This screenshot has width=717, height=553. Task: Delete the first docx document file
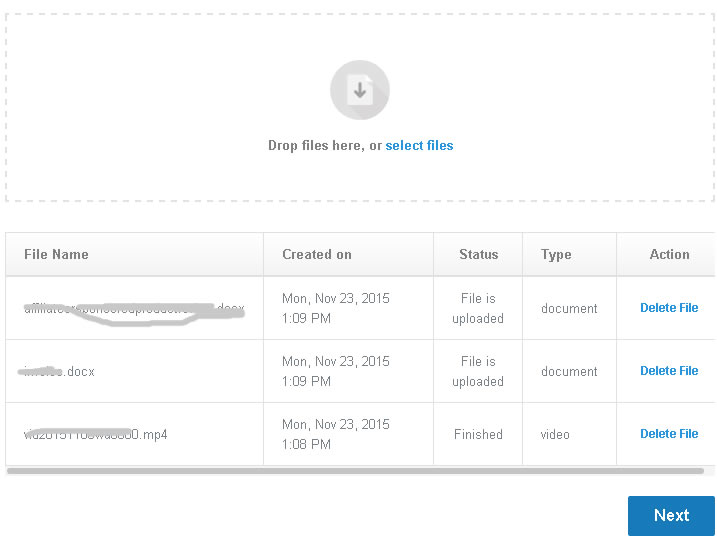click(669, 308)
